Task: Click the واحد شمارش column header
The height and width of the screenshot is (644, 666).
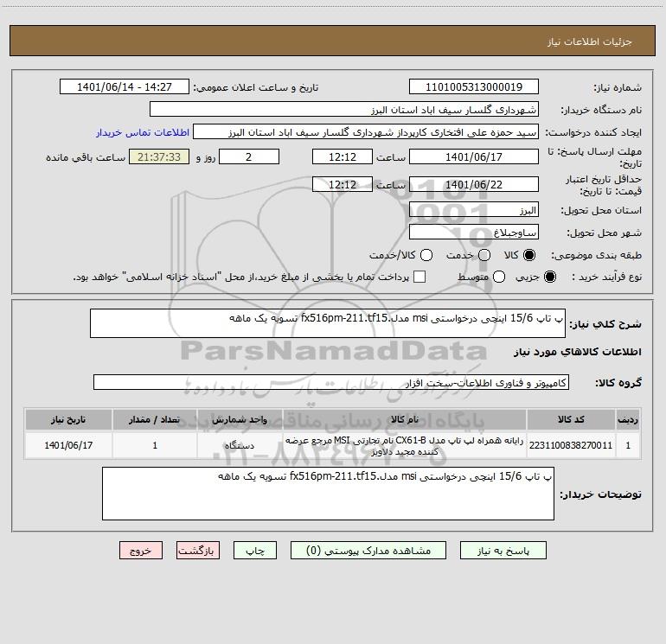Action: (240, 420)
